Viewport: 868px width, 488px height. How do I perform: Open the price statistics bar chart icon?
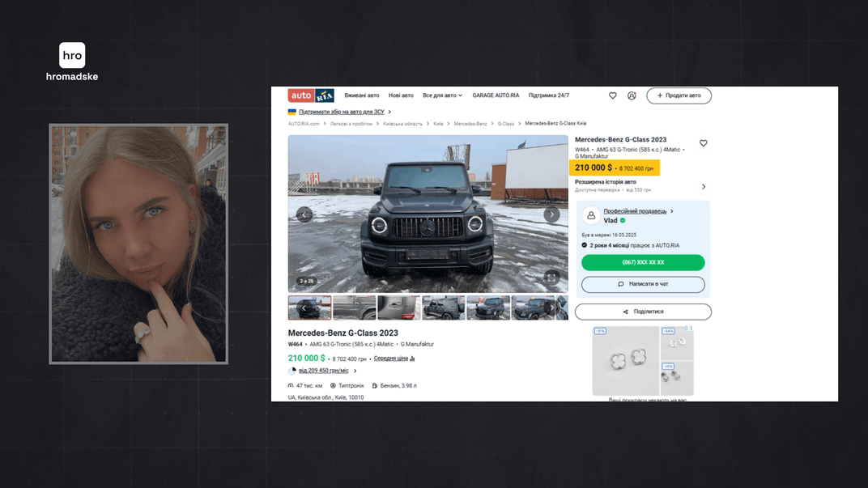pos(411,359)
